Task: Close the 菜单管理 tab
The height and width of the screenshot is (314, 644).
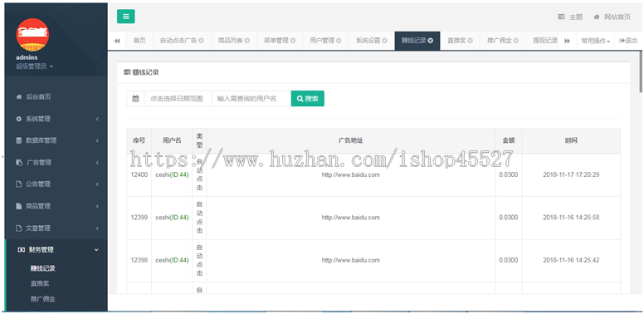Action: pos(293,41)
